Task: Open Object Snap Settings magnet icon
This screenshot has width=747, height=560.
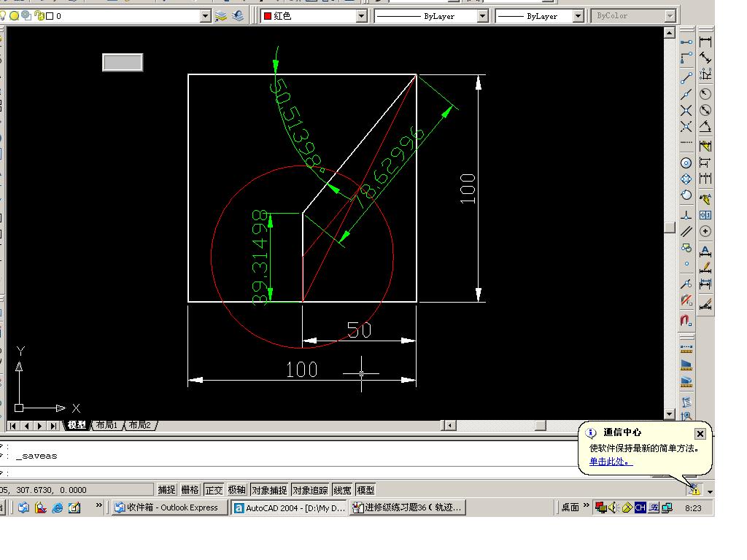Action: 686,320
